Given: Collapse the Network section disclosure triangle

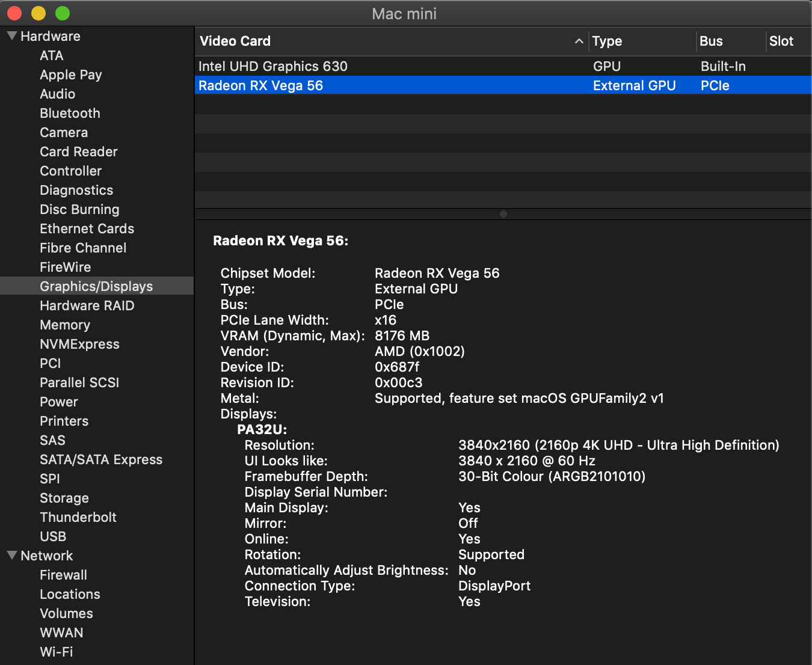Looking at the screenshot, I should point(11,556).
